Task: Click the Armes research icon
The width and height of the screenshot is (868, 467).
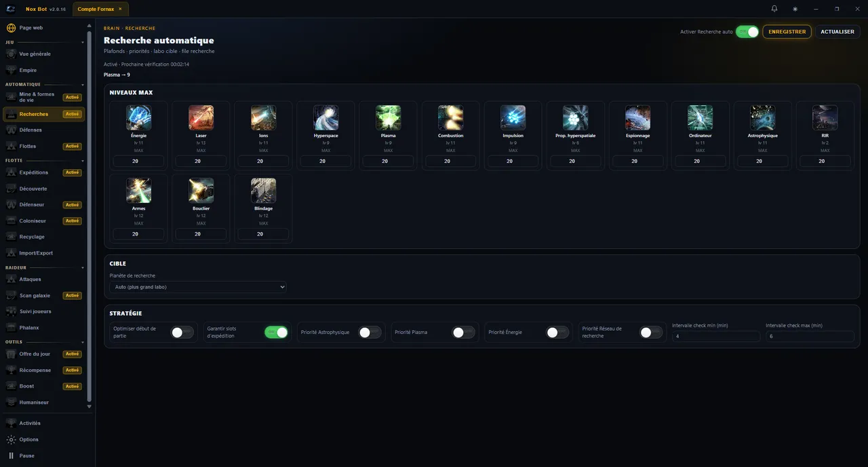Action: 138,191
